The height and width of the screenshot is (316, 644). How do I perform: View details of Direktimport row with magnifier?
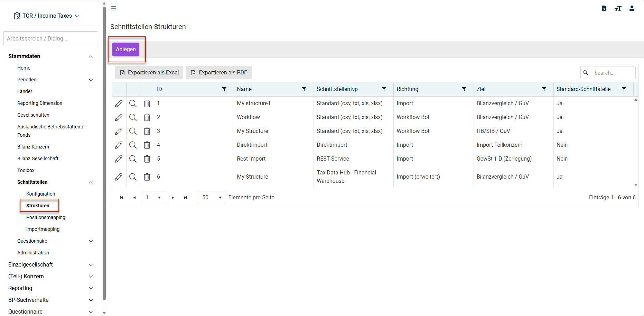point(133,145)
